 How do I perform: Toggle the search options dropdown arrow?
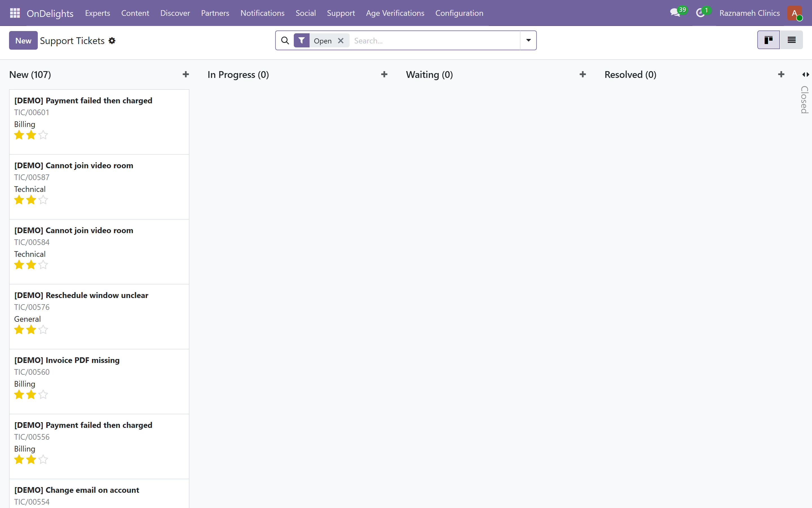coord(528,40)
